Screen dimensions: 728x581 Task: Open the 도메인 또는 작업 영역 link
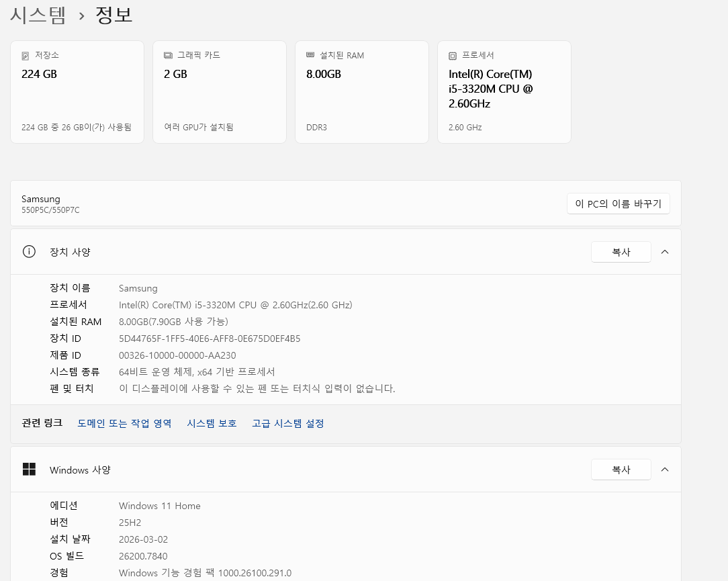(124, 423)
